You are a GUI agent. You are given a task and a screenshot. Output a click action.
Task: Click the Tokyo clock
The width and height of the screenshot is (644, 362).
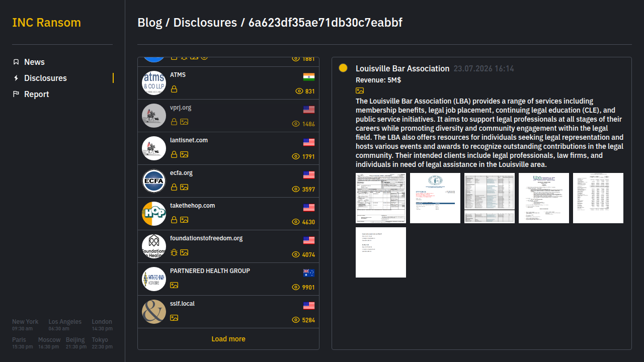(x=102, y=343)
